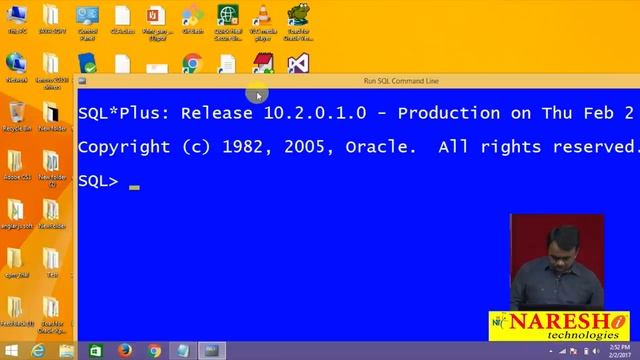This screenshot has width=640, height=360.
Task: Launch Internet Explorer from taskbar
Action: [38, 351]
